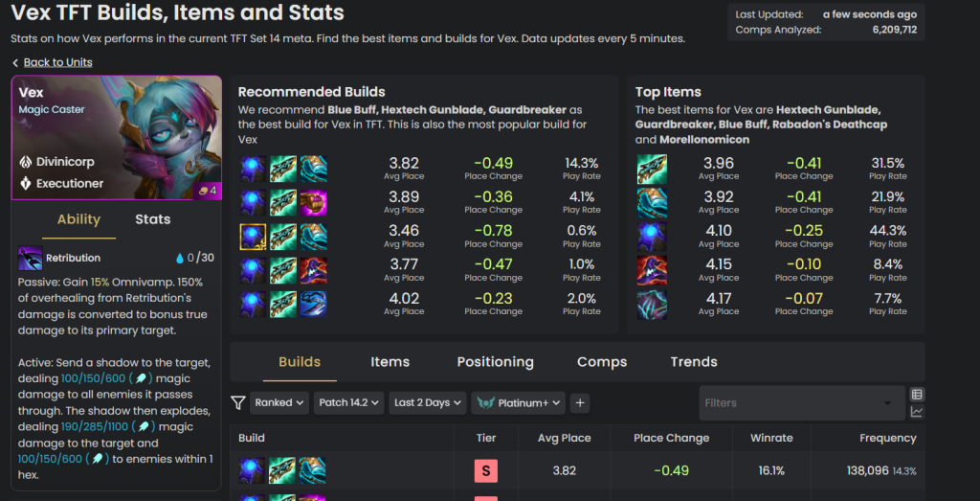Click the radiant Blue Buff icon in third build
Image resolution: width=980 pixels, height=501 pixels.
click(x=253, y=237)
